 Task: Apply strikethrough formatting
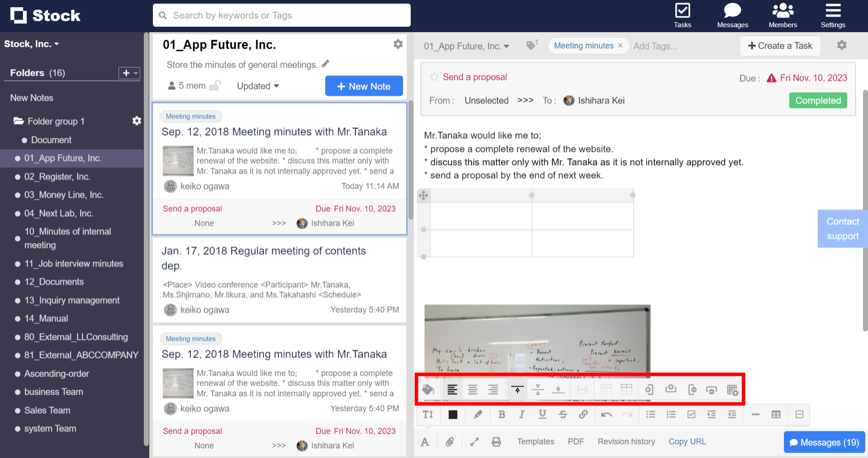(x=563, y=415)
